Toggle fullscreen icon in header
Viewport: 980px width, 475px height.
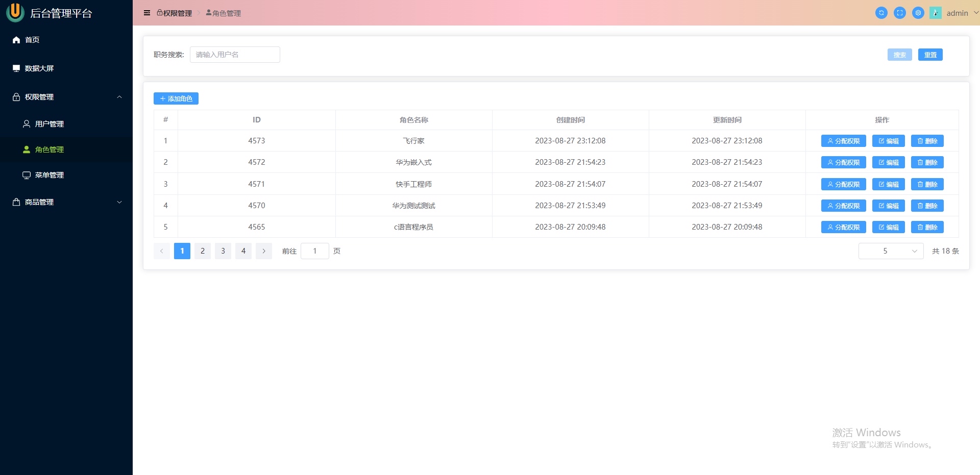point(900,13)
